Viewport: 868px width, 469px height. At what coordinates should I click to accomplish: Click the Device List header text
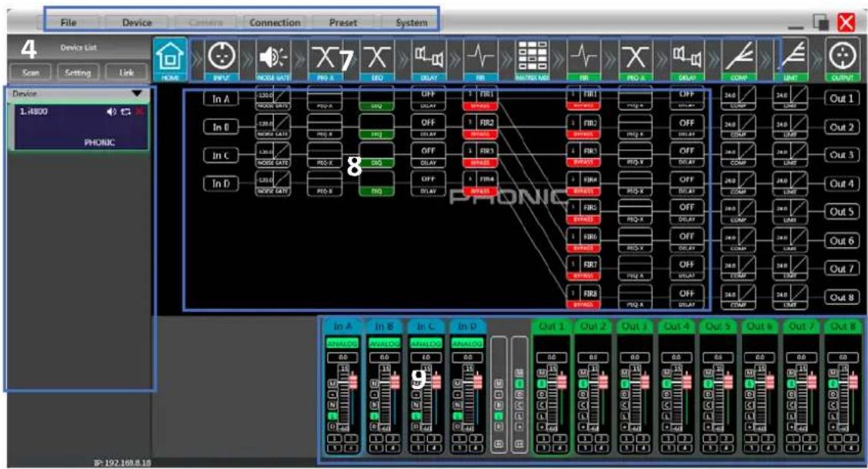pos(78,48)
